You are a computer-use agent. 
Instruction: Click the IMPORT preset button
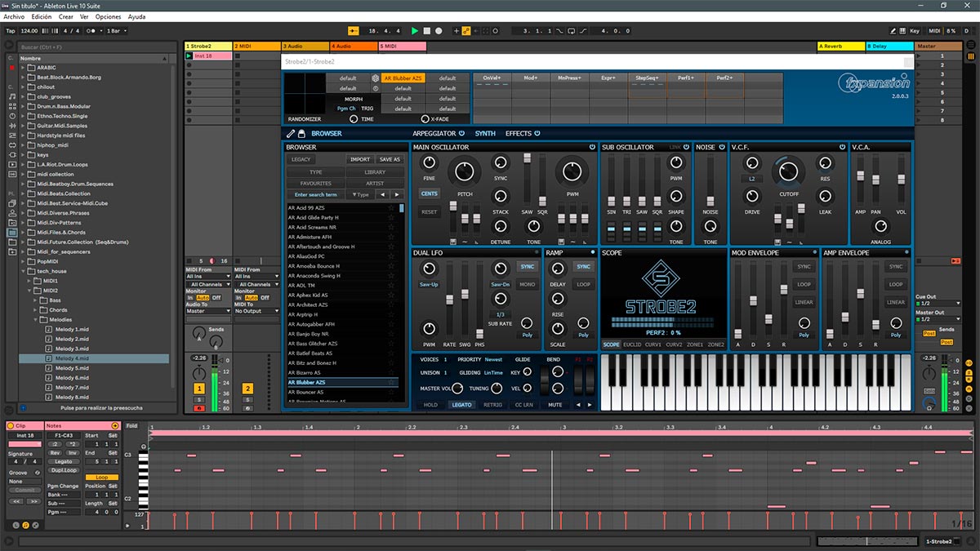(360, 159)
